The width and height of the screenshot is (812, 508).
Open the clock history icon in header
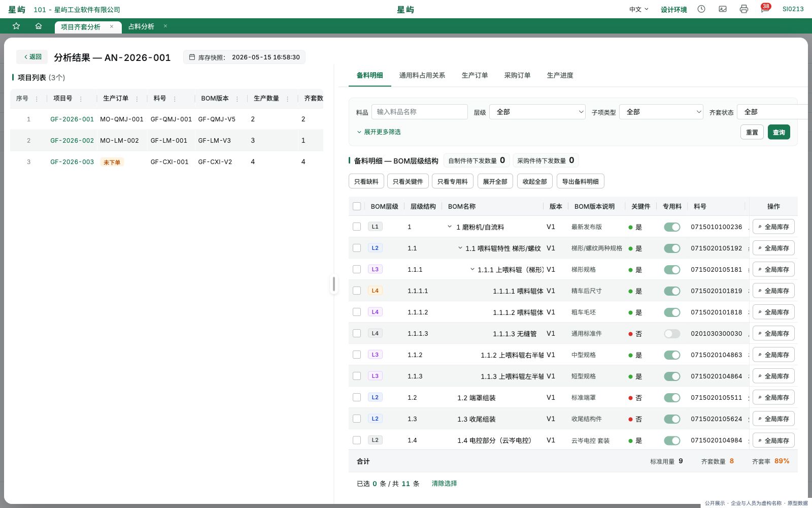[701, 9]
